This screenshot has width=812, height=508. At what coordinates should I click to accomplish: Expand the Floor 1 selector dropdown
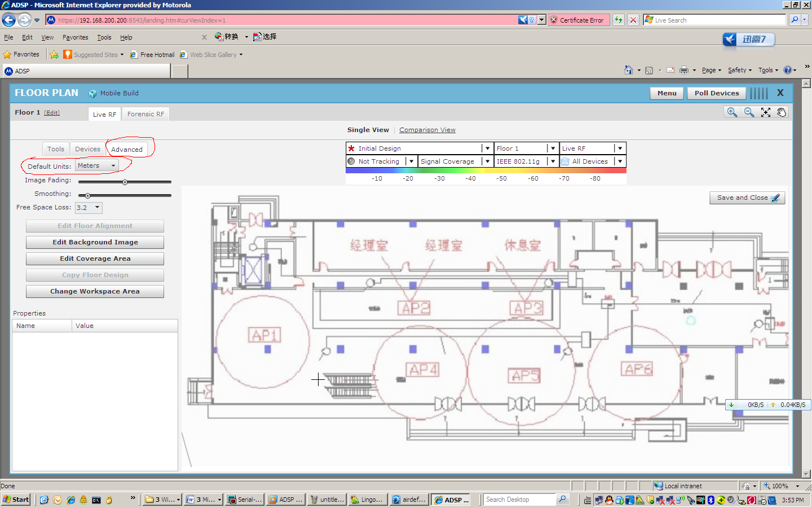553,148
